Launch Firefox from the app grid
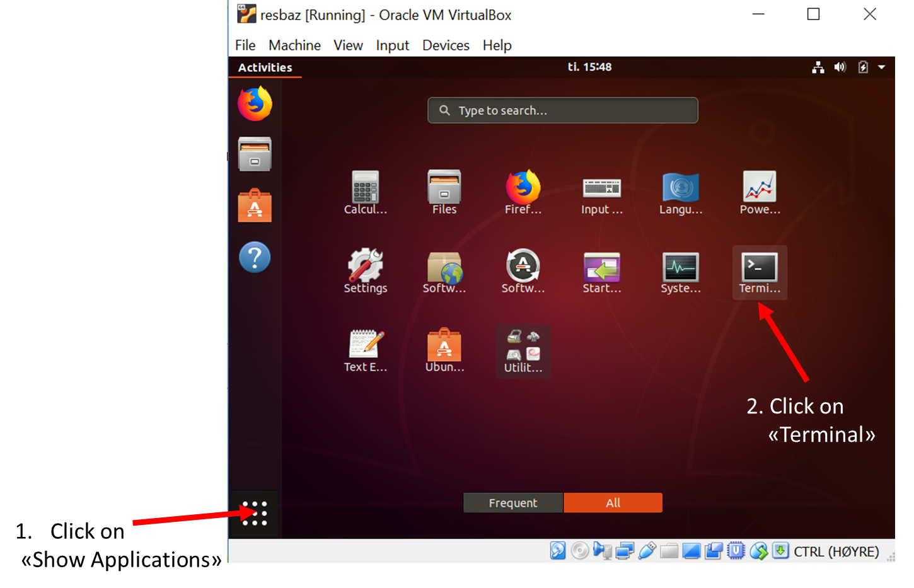This screenshot has height=588, width=914. click(x=523, y=193)
